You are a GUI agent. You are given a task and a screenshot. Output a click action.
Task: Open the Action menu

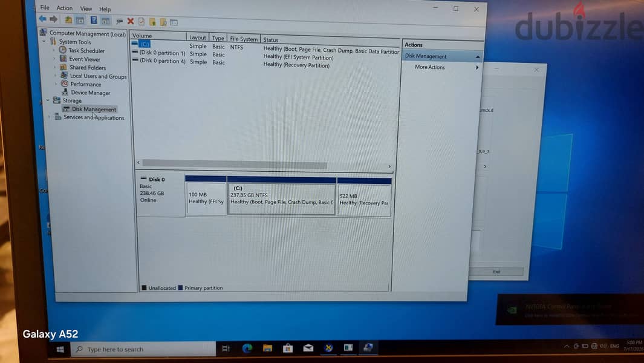65,8
